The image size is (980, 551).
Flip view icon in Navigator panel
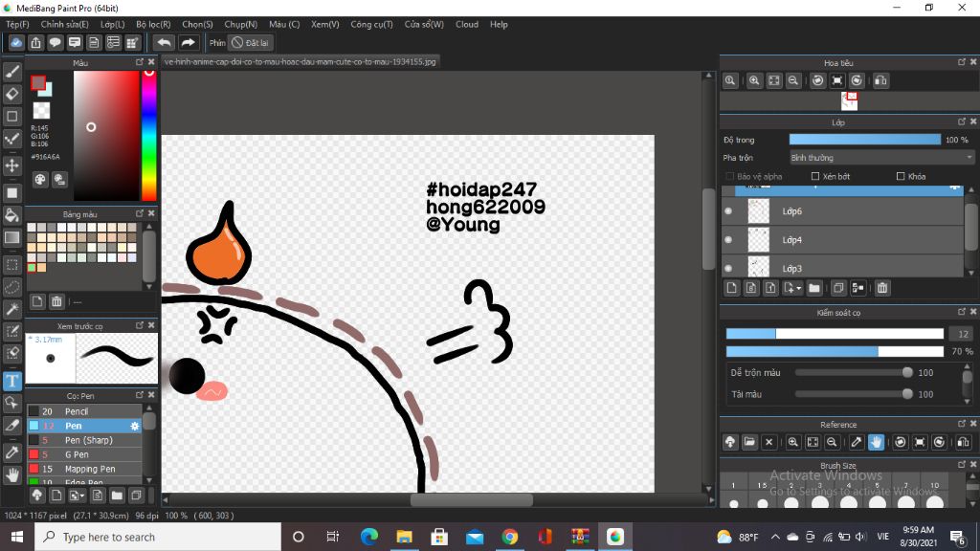click(x=880, y=80)
